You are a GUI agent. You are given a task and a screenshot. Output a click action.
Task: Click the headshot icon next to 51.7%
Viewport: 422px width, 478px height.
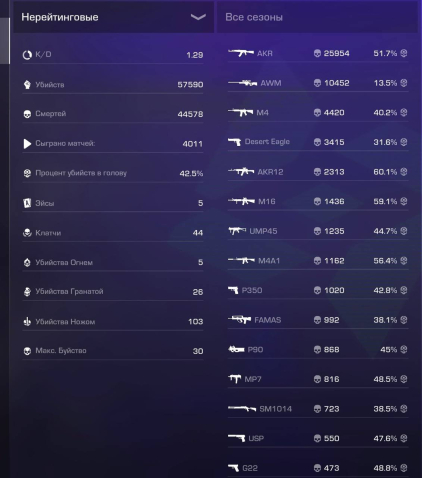pos(404,53)
